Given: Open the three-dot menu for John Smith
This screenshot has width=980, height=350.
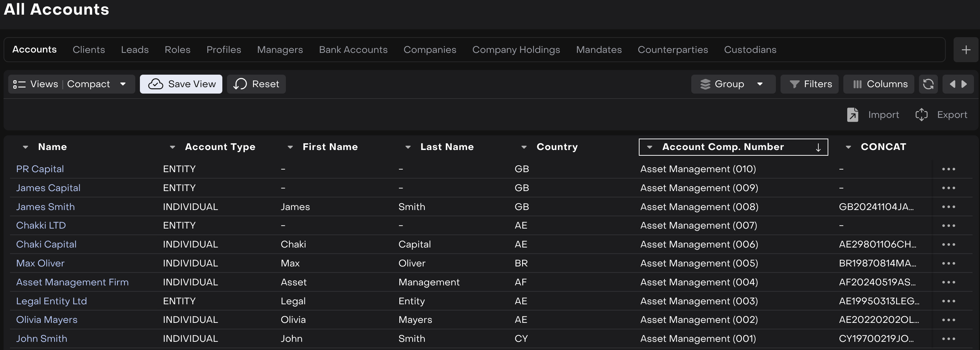Looking at the screenshot, I should point(948,339).
